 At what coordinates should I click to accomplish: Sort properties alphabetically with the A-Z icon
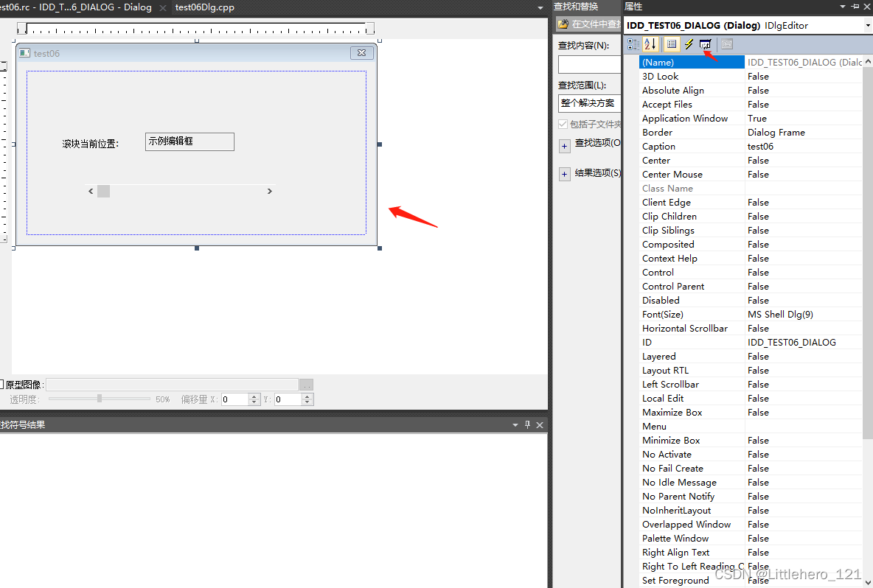coord(650,44)
